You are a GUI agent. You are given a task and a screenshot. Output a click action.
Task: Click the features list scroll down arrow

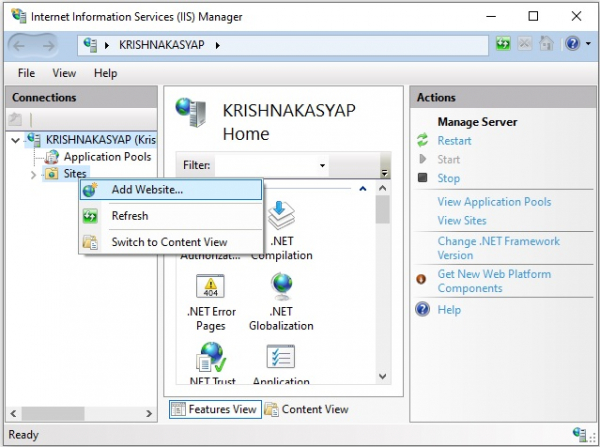tap(382, 376)
